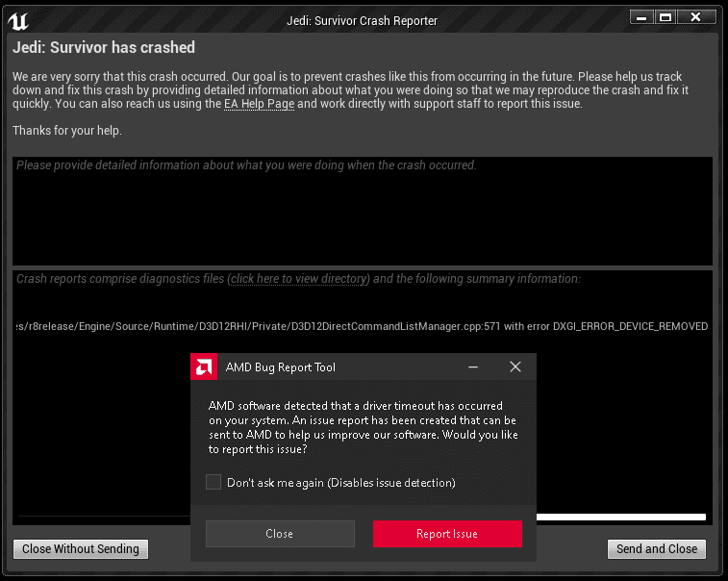Click the Jedi: Survivor Crash Reporter title

point(363,21)
